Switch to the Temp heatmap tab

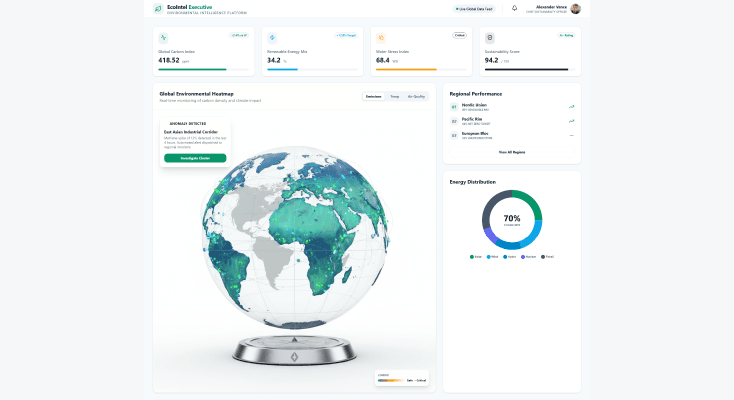click(395, 96)
